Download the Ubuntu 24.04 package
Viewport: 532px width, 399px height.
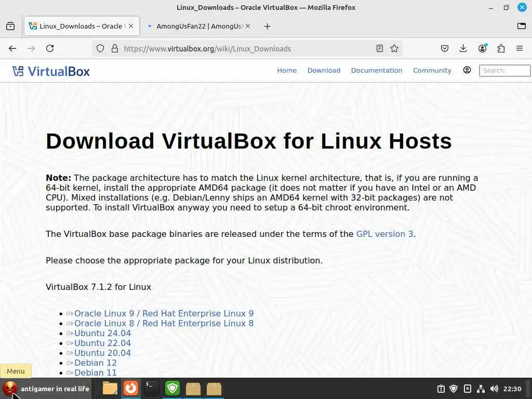pos(102,333)
